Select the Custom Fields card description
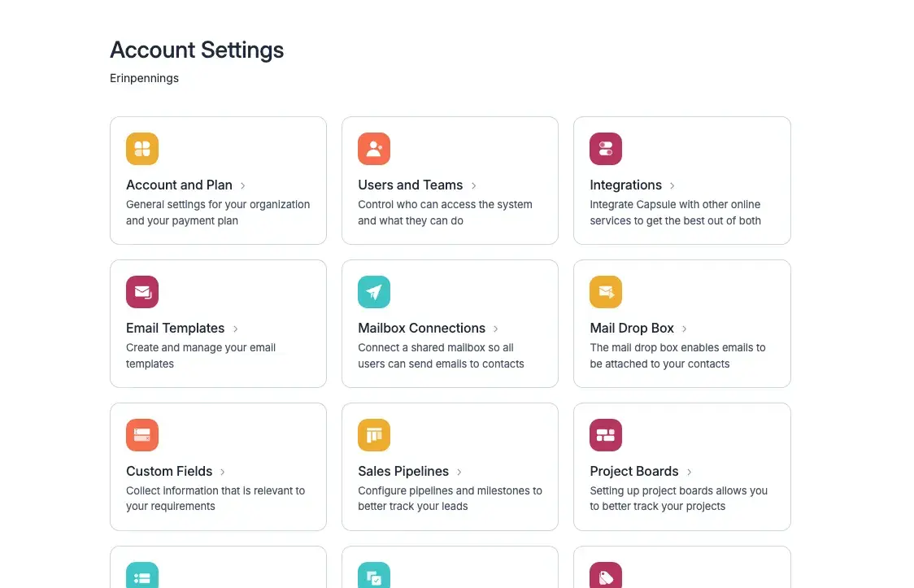 click(x=215, y=499)
